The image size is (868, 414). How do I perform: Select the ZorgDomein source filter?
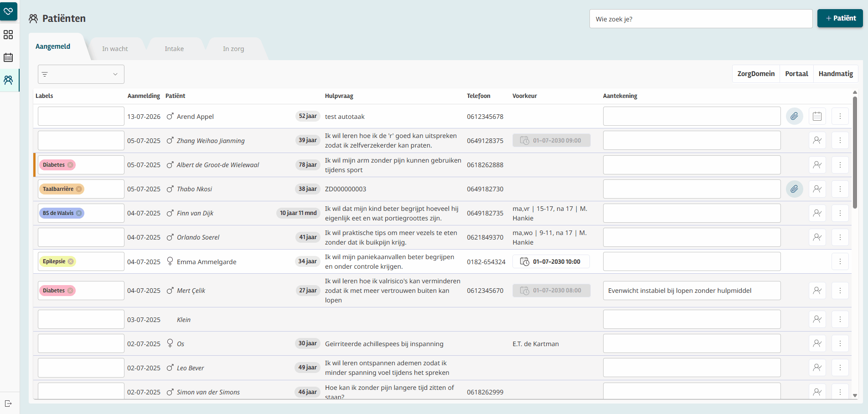click(756, 74)
